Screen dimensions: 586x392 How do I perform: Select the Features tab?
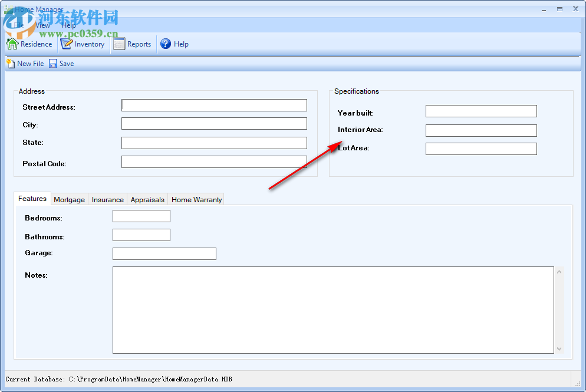point(32,199)
